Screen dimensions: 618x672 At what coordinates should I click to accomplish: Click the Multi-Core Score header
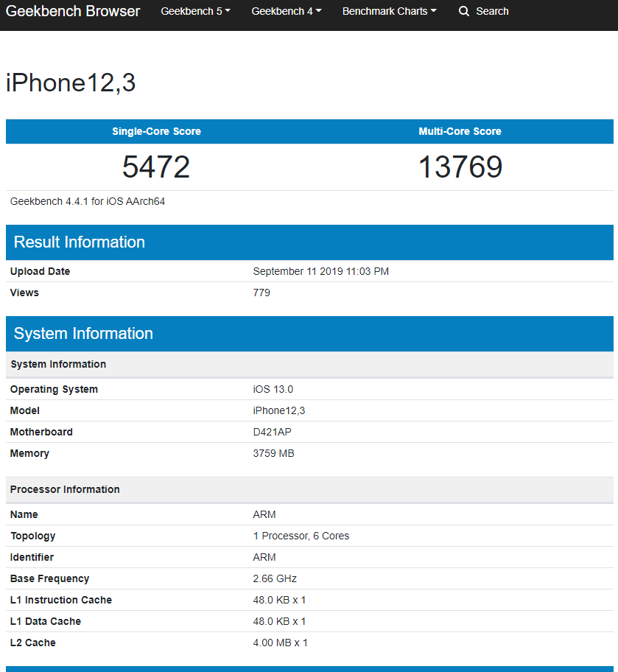click(460, 132)
